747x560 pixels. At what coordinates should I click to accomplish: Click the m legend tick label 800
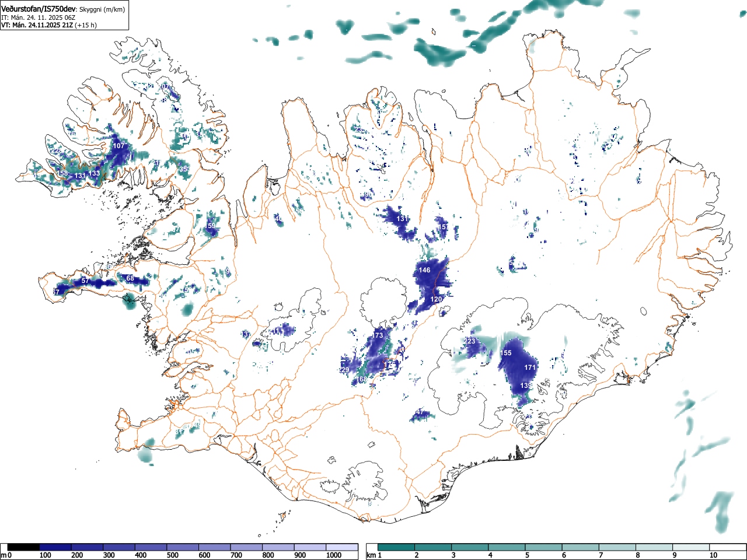[268, 555]
